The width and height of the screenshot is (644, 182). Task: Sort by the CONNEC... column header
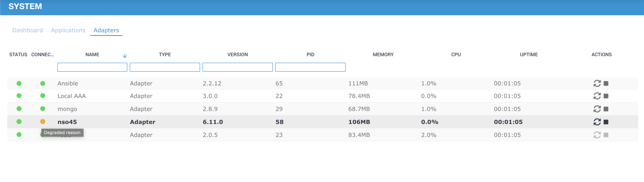(42, 55)
